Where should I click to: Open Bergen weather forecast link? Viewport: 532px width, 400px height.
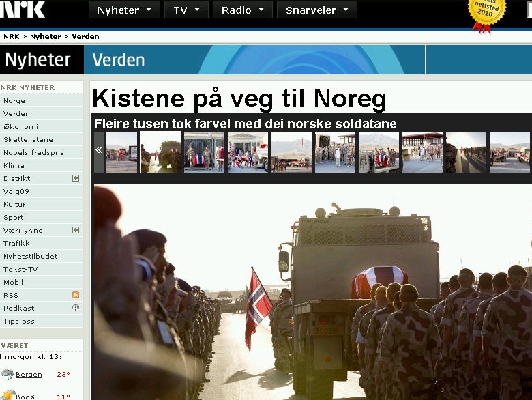[29, 375]
